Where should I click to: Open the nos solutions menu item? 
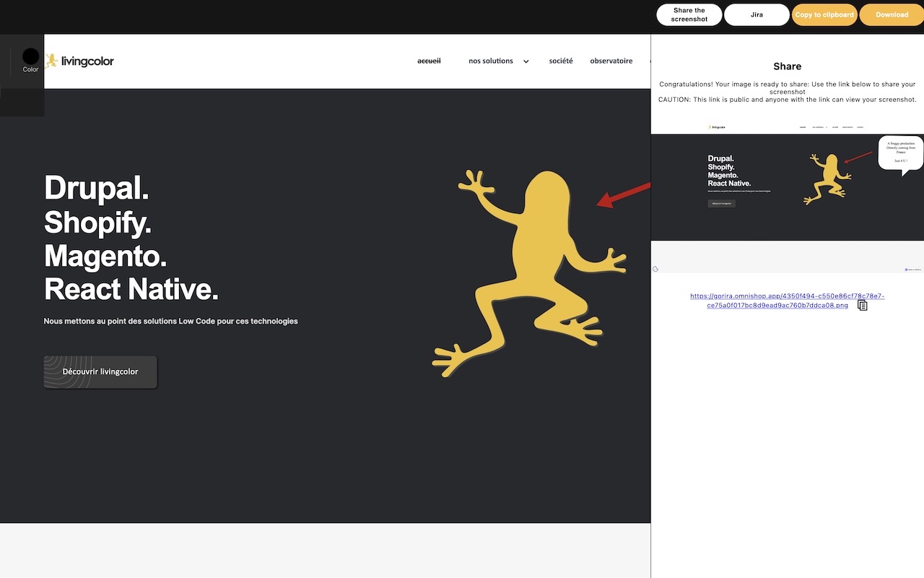491,61
